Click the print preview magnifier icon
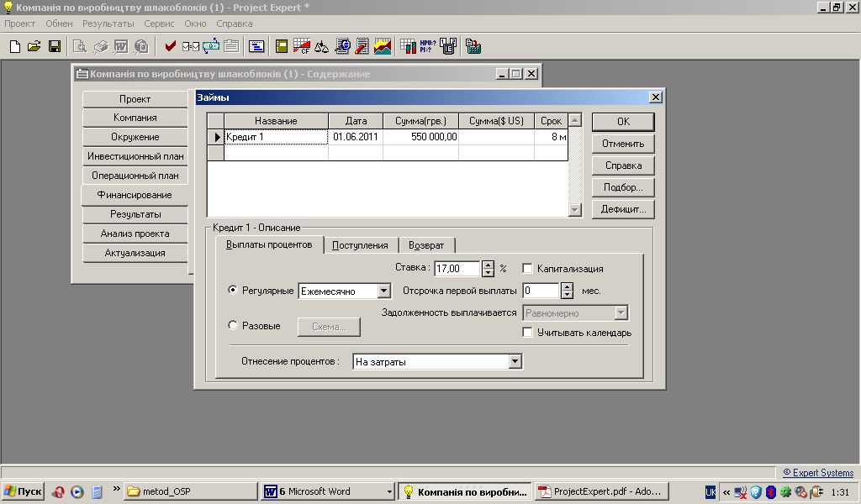The width and height of the screenshot is (861, 504). click(80, 46)
